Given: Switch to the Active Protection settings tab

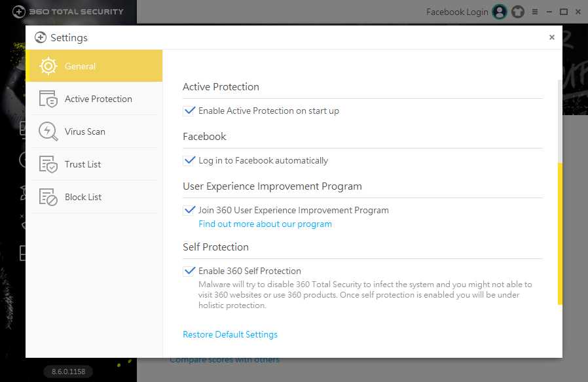Looking at the screenshot, I should (98, 99).
